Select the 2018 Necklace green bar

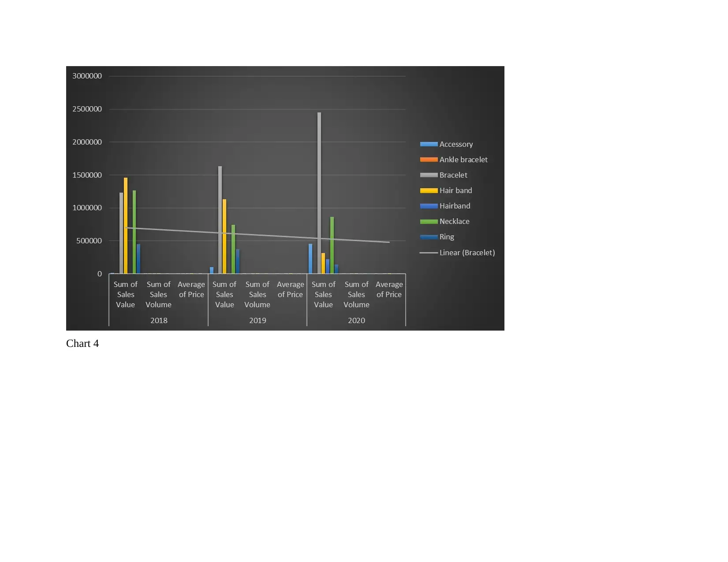click(134, 232)
